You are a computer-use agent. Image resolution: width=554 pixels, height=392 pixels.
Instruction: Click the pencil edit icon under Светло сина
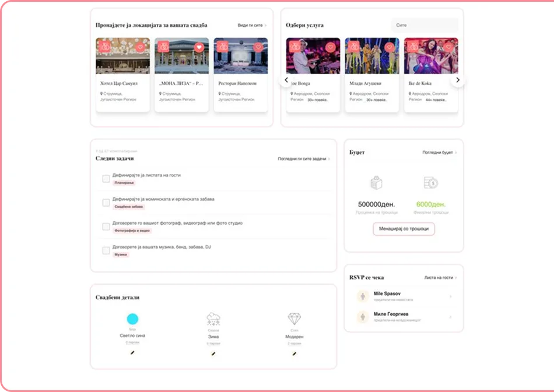132,353
